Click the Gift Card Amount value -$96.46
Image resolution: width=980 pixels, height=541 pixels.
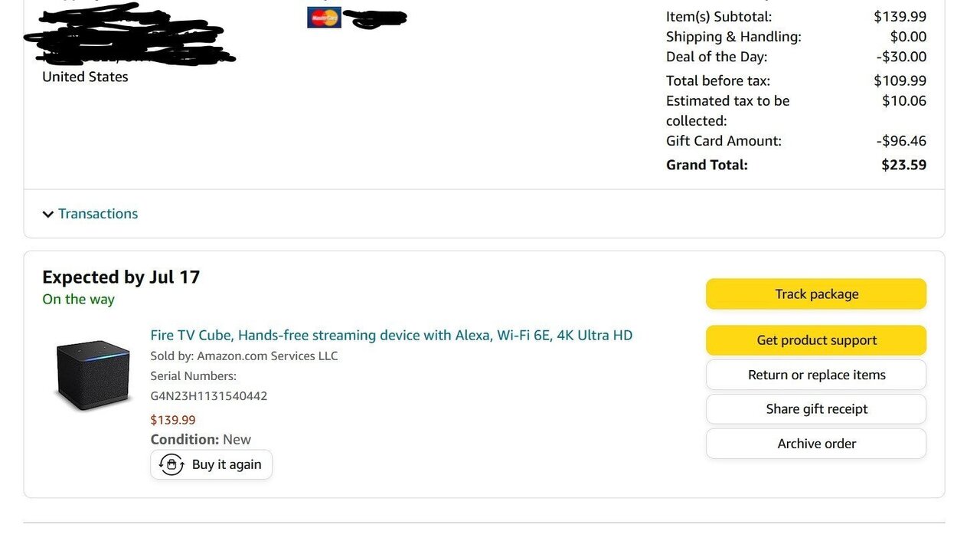click(901, 141)
